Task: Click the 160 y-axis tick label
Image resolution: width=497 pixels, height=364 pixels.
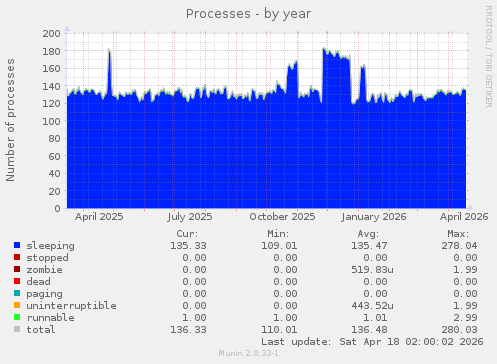Action: click(x=52, y=69)
